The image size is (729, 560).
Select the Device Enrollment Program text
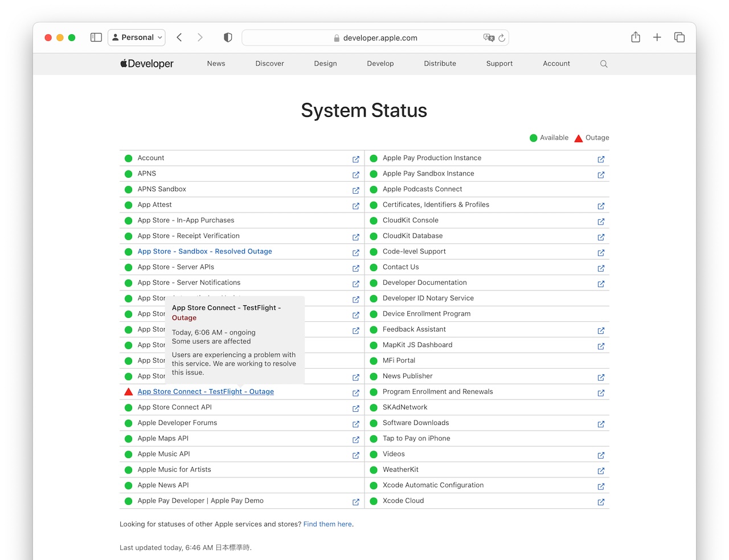click(426, 313)
